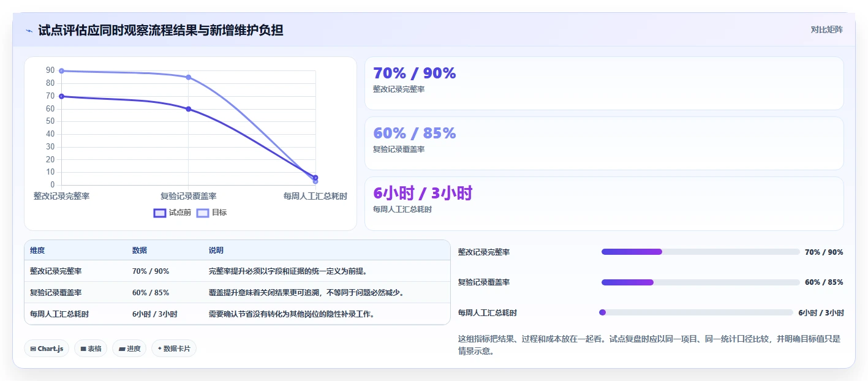This screenshot has height=381, width=868.
Task: Click the 整改记录完整率 label in the first card
Action: click(399, 89)
